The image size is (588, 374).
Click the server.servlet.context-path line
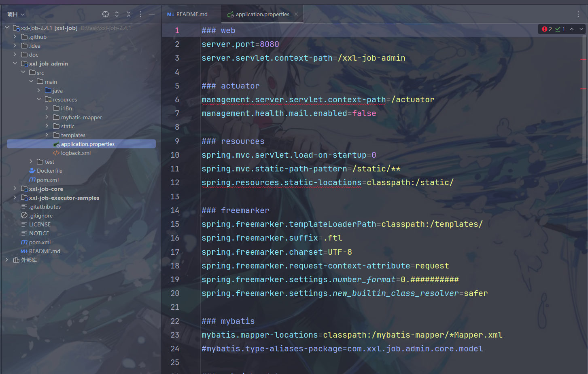coord(304,58)
